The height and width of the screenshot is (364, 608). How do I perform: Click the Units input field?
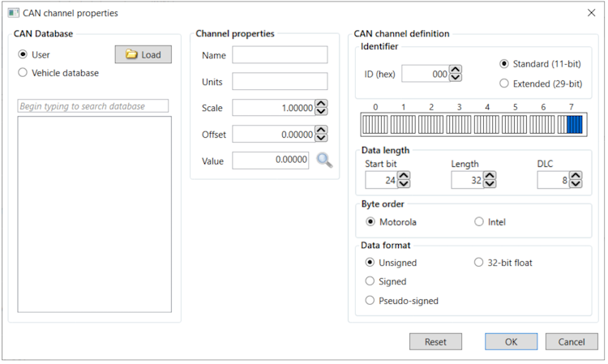click(280, 81)
